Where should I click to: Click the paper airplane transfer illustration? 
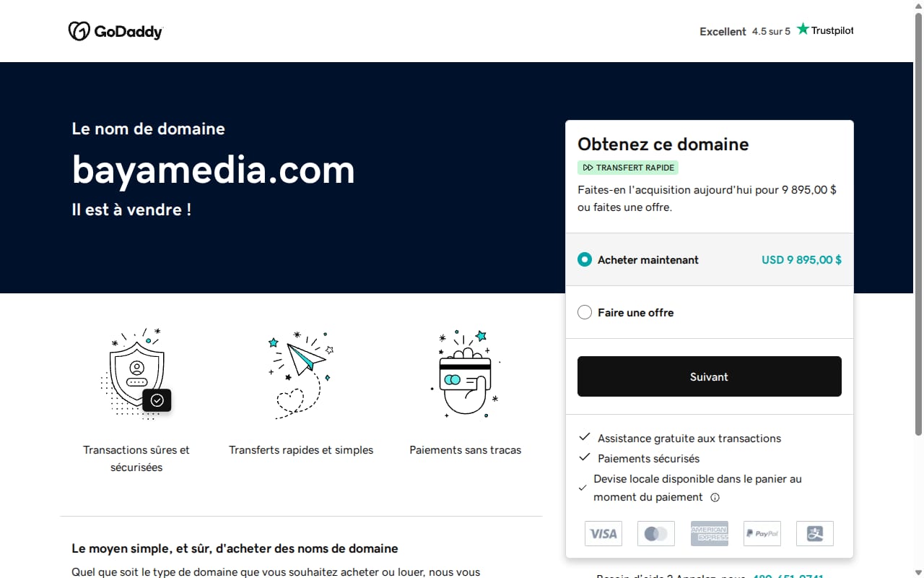click(301, 374)
